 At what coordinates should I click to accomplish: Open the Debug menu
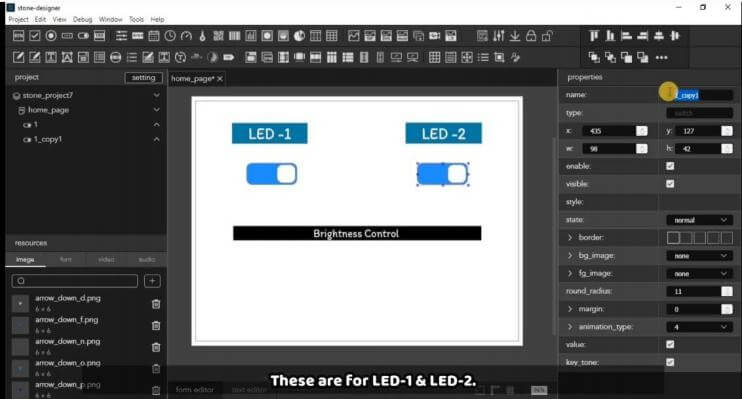82,19
